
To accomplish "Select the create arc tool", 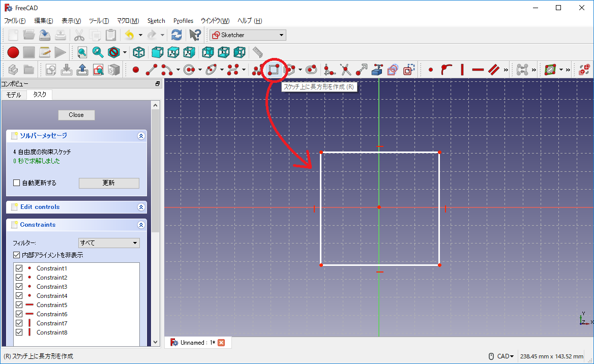I will coord(167,70).
